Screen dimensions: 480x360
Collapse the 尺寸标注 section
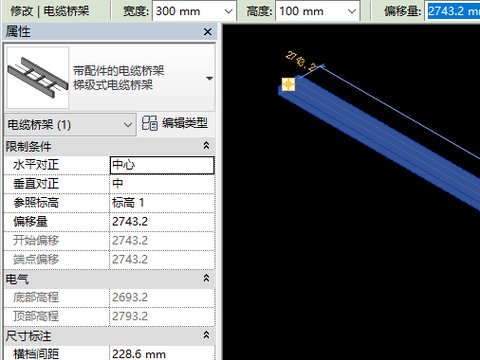206,335
